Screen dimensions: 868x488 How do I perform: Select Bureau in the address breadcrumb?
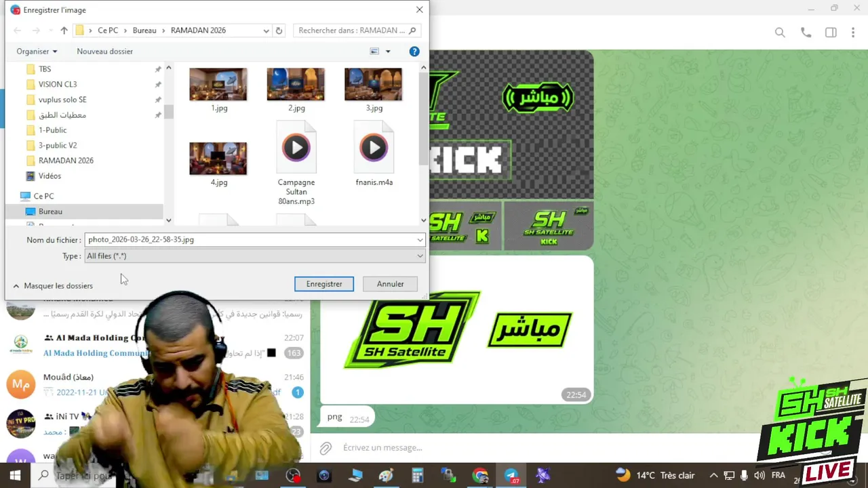(x=144, y=30)
